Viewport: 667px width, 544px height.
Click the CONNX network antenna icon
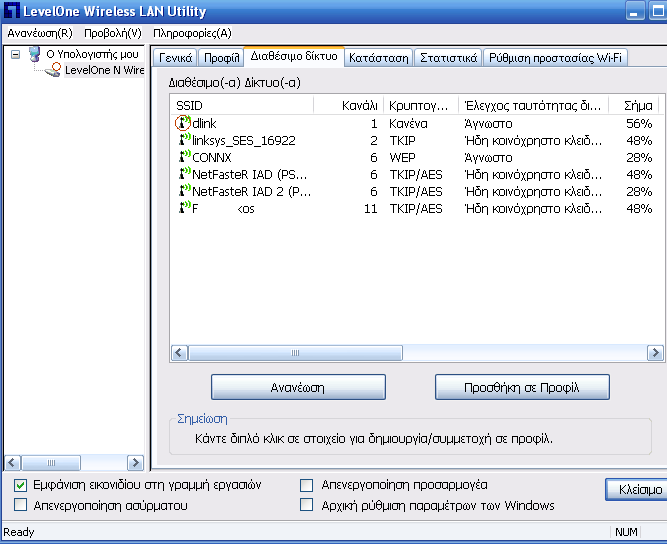click(185, 157)
